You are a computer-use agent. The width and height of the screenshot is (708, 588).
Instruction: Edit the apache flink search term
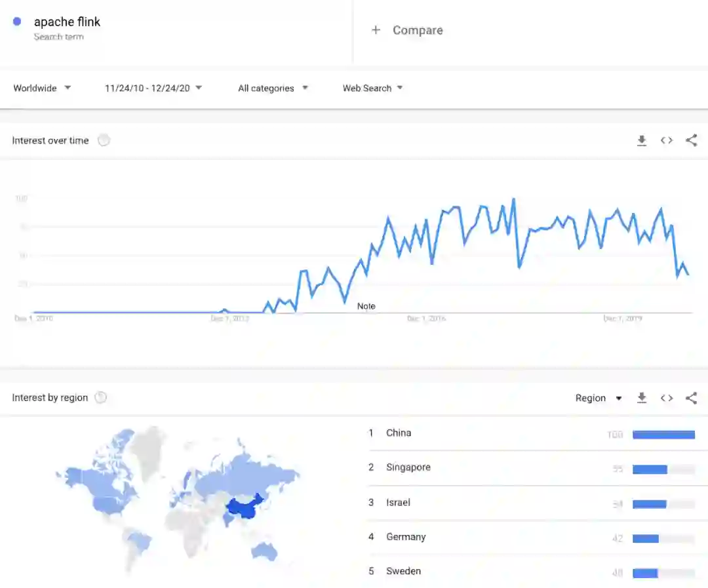pos(68,22)
